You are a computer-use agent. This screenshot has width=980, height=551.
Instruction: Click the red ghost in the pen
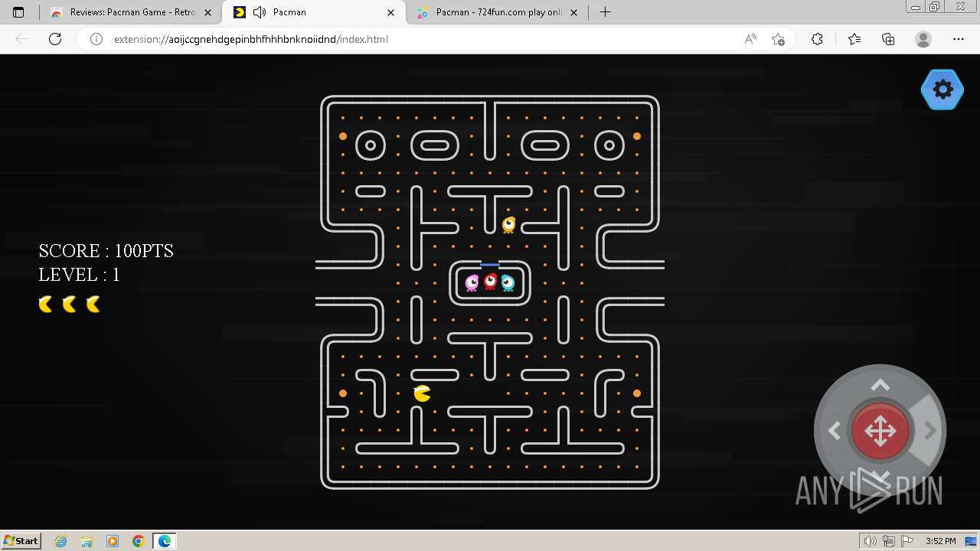coord(490,282)
